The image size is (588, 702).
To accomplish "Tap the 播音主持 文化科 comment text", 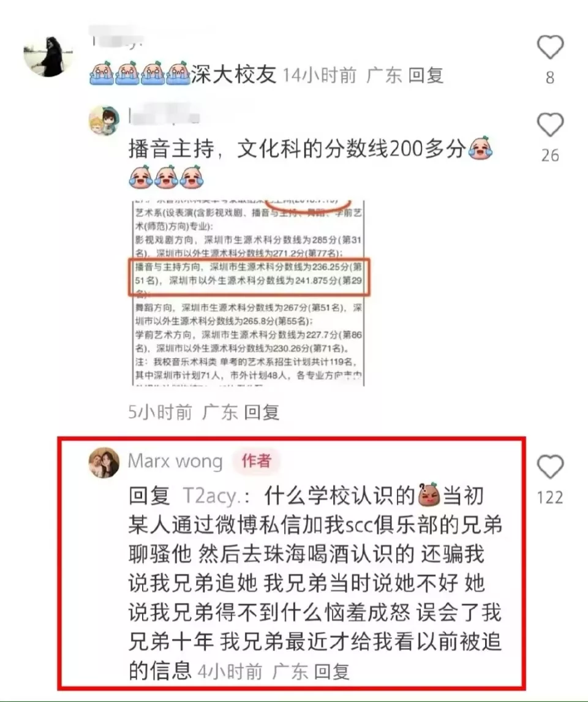I will tap(296, 149).
